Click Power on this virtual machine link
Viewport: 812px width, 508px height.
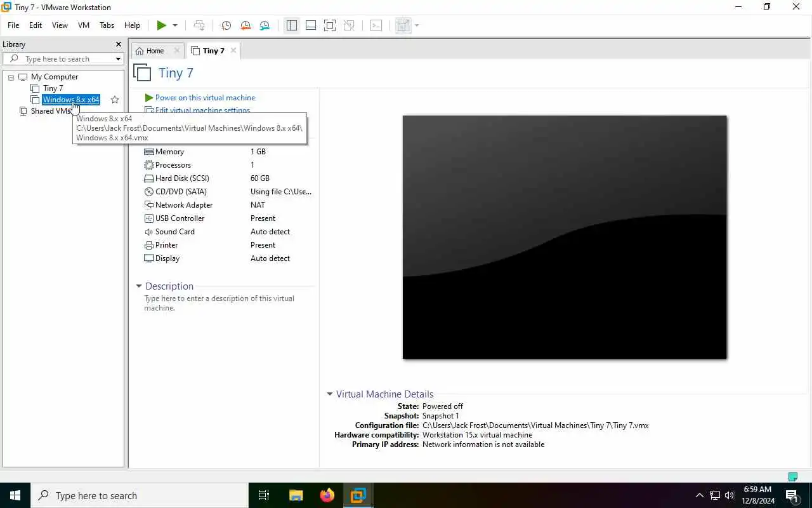205,98
